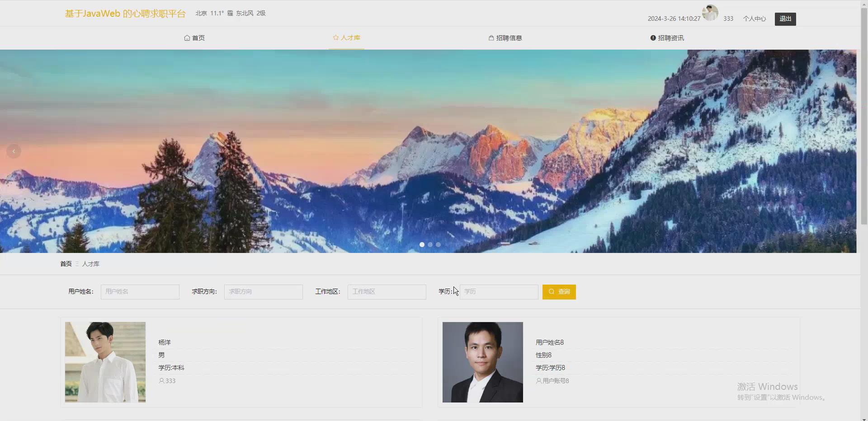Image resolution: width=868 pixels, height=421 pixels.
Task: Switch to the 招聘信息 tab
Action: tap(505, 38)
